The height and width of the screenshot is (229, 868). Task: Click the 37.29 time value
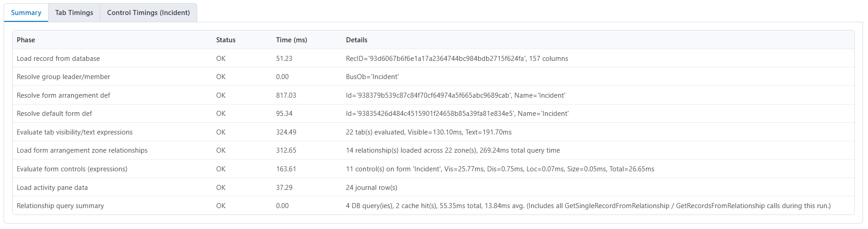click(x=284, y=188)
